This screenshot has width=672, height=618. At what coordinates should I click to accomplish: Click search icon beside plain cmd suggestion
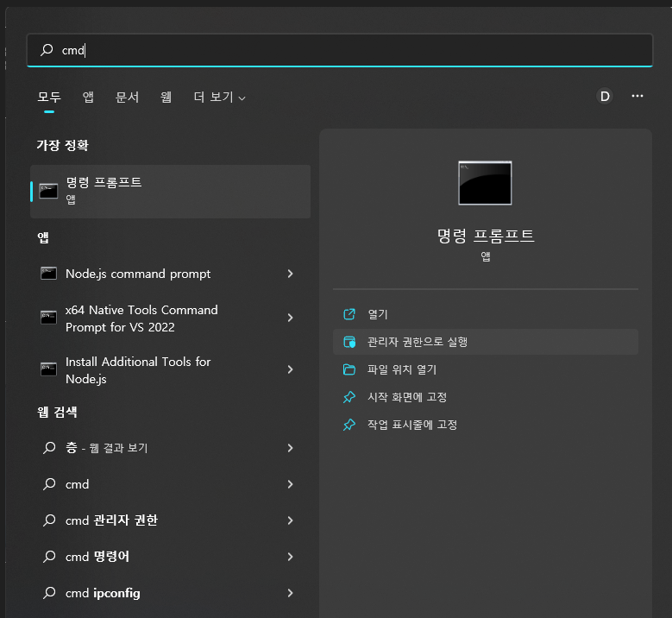click(49, 484)
